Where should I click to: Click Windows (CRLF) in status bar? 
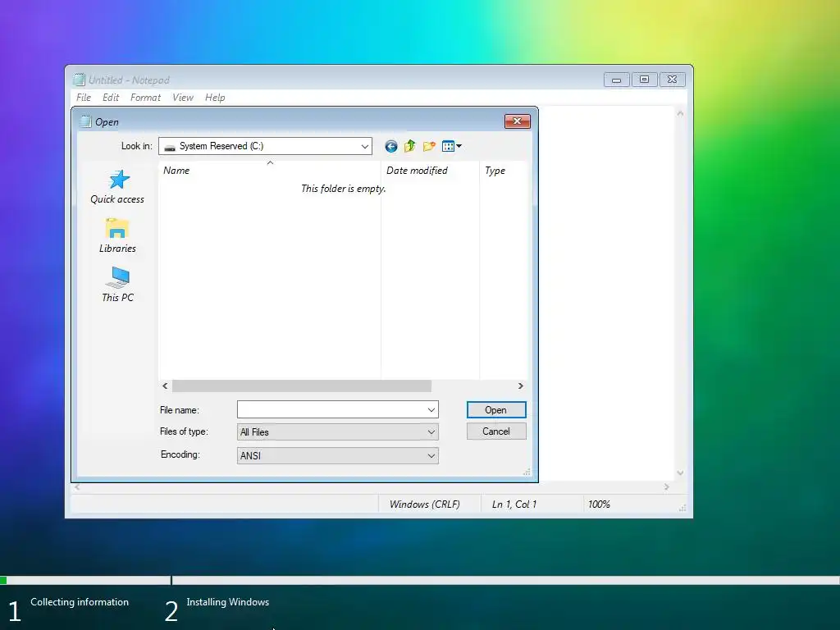pyautogui.click(x=424, y=504)
